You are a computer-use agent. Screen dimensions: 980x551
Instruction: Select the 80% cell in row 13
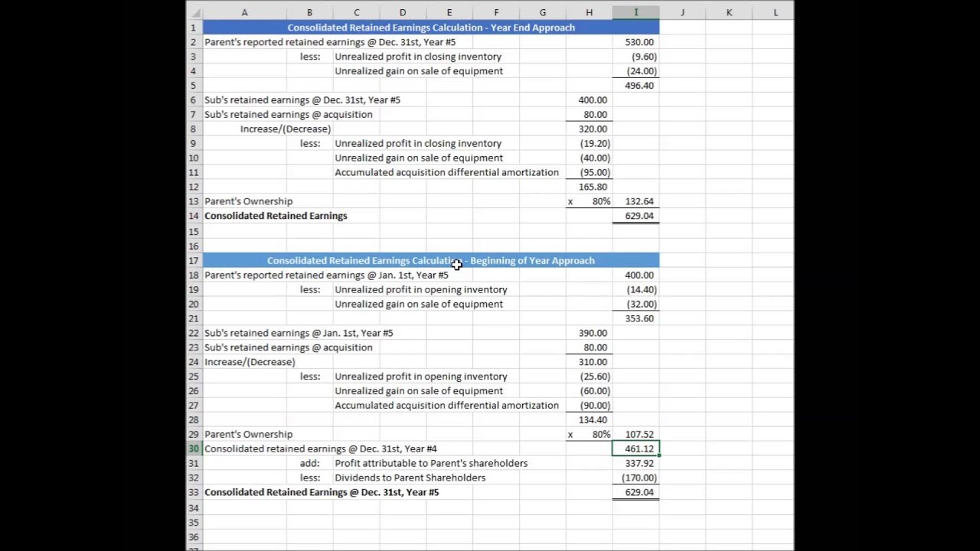pyautogui.click(x=589, y=201)
